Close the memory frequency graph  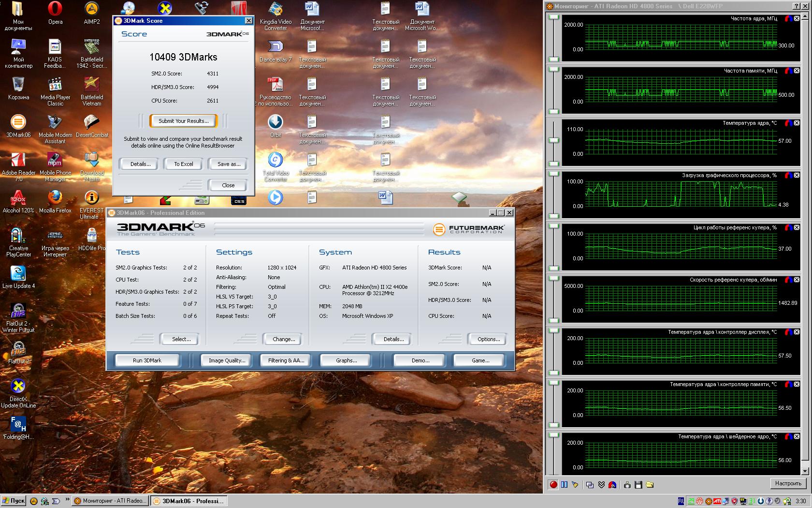pos(797,71)
